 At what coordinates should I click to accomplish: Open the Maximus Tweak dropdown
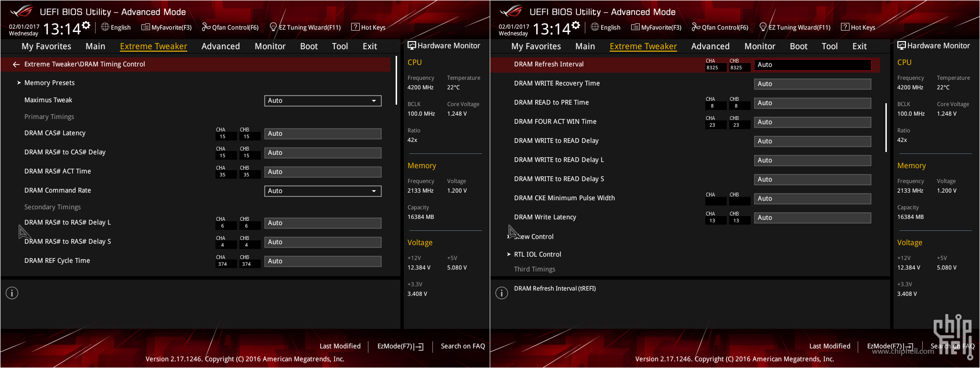(x=323, y=100)
